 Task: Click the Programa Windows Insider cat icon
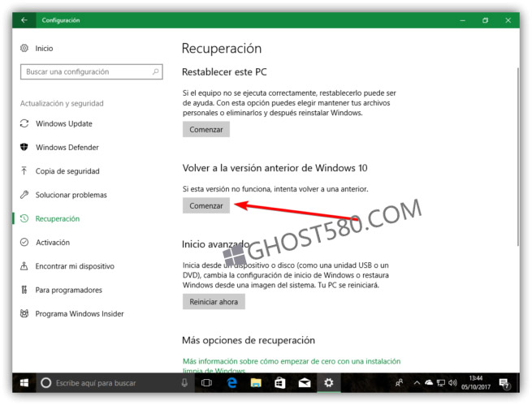tap(24, 313)
